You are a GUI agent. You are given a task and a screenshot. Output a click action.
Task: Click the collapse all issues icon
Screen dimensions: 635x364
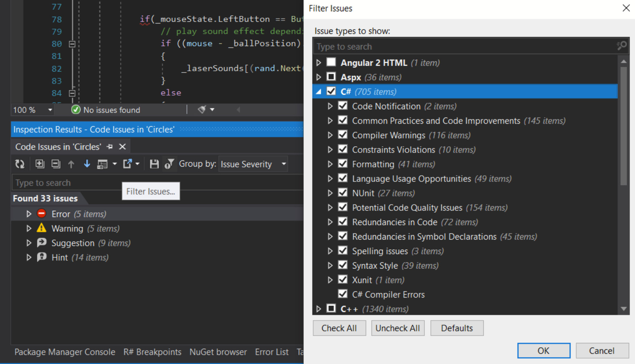pyautogui.click(x=56, y=164)
